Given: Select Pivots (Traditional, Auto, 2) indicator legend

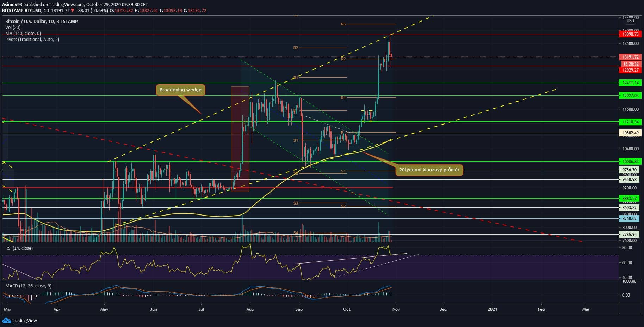Looking at the screenshot, I should pos(32,40).
